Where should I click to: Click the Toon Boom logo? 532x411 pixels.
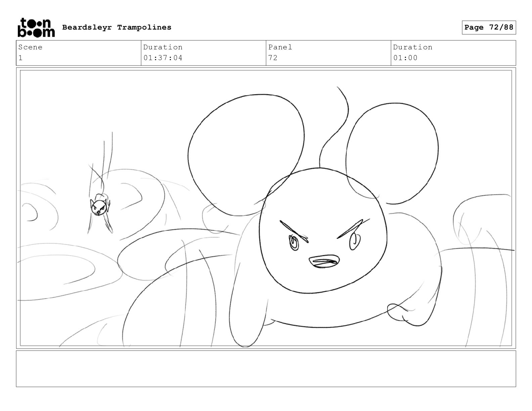[x=36, y=28]
